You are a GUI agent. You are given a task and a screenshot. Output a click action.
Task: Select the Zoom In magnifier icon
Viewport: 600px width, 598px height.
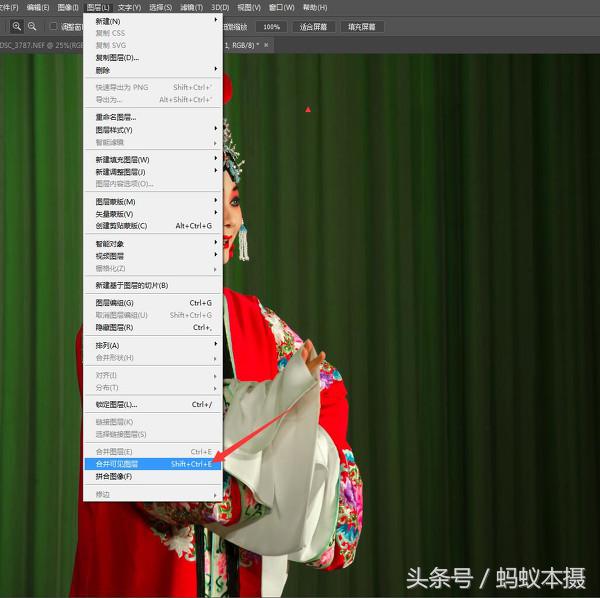coord(16,26)
